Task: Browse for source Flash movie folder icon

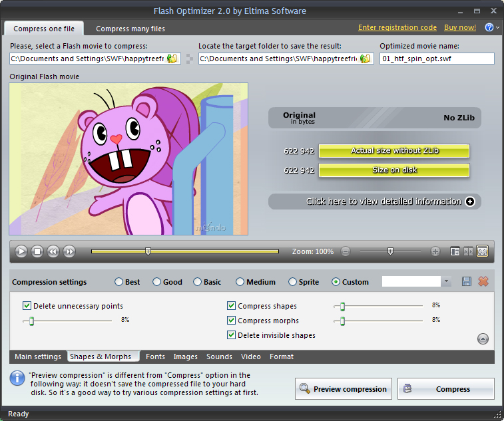Action: [x=172, y=59]
